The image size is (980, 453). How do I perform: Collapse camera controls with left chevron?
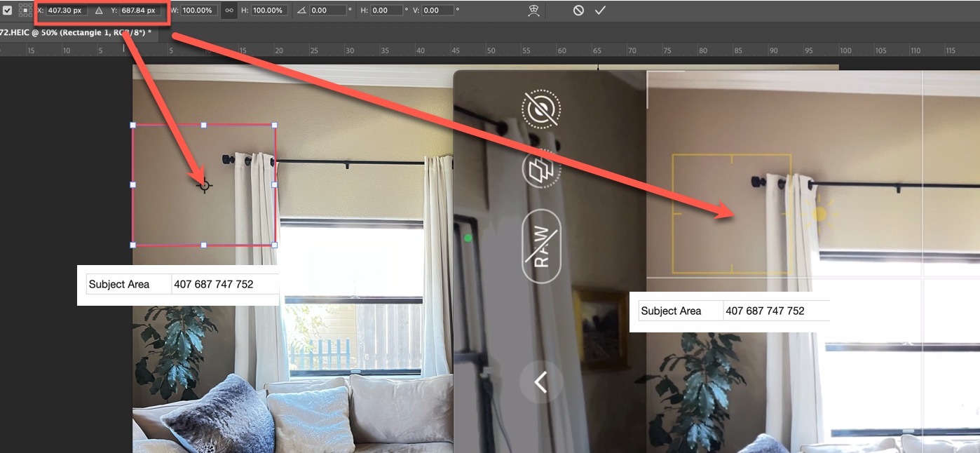540,382
